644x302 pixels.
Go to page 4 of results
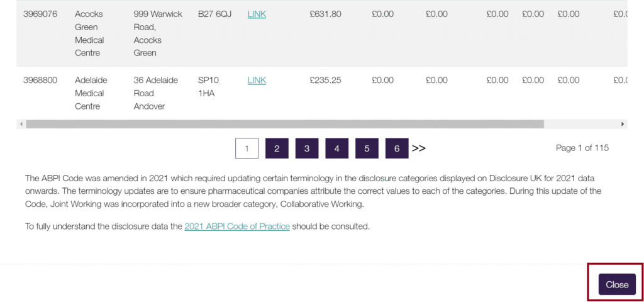coord(337,148)
